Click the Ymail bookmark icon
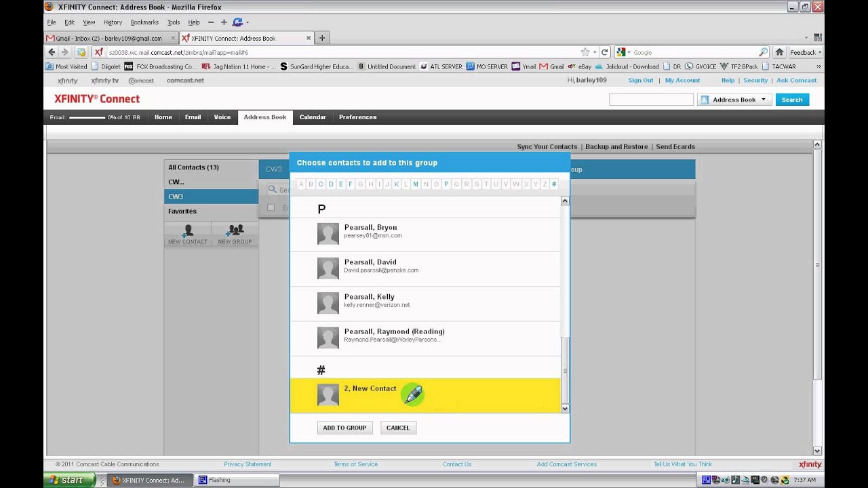Image resolution: width=868 pixels, height=488 pixels. point(517,66)
